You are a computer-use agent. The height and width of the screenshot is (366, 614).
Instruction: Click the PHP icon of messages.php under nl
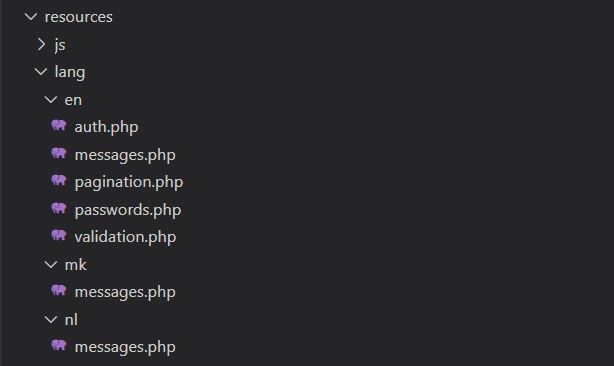click(59, 346)
